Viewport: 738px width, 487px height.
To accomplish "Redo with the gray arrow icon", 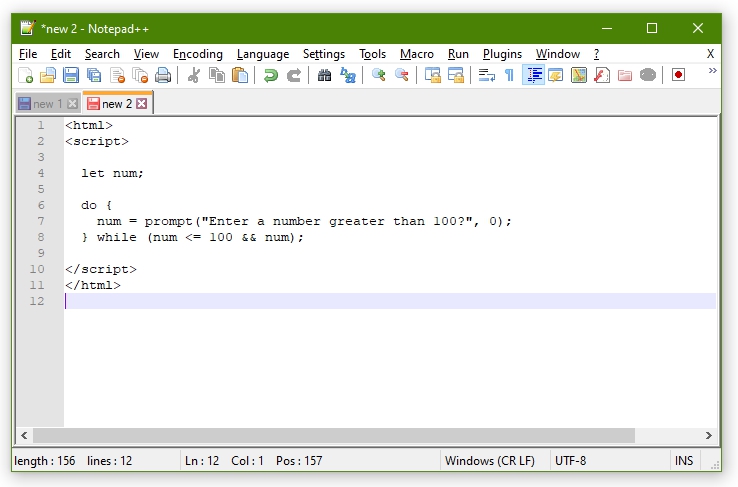I will [x=294, y=75].
